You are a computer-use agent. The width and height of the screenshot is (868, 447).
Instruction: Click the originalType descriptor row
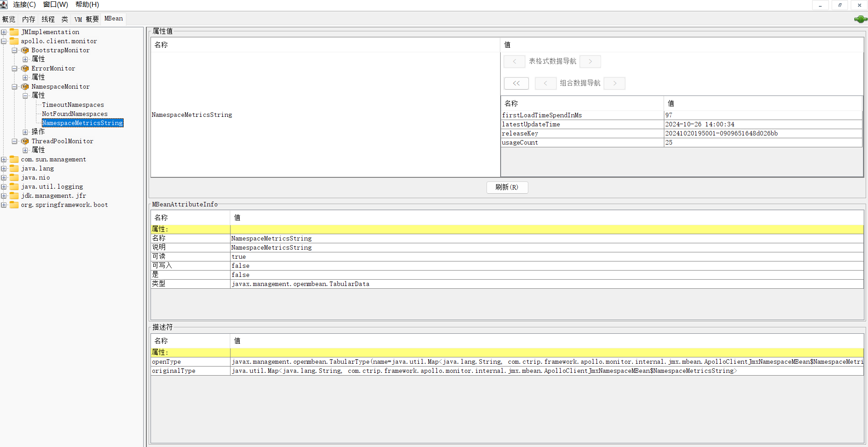pyautogui.click(x=507, y=371)
